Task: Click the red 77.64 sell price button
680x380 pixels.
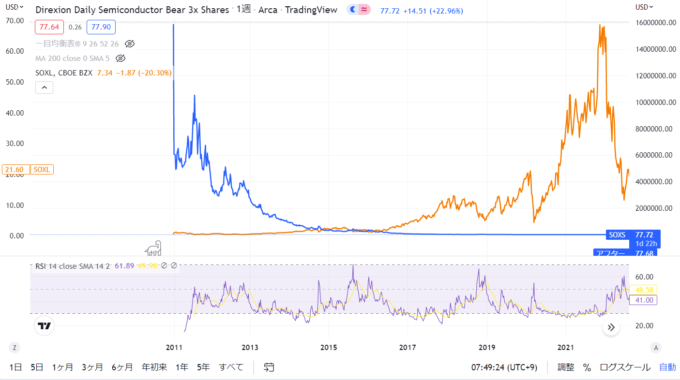Action: [x=49, y=27]
